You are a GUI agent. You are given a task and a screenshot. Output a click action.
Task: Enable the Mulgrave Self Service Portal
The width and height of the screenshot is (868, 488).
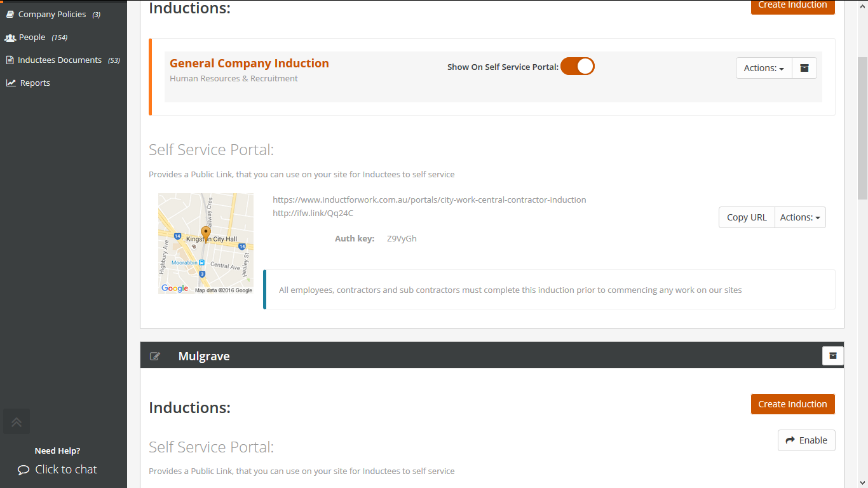806,440
